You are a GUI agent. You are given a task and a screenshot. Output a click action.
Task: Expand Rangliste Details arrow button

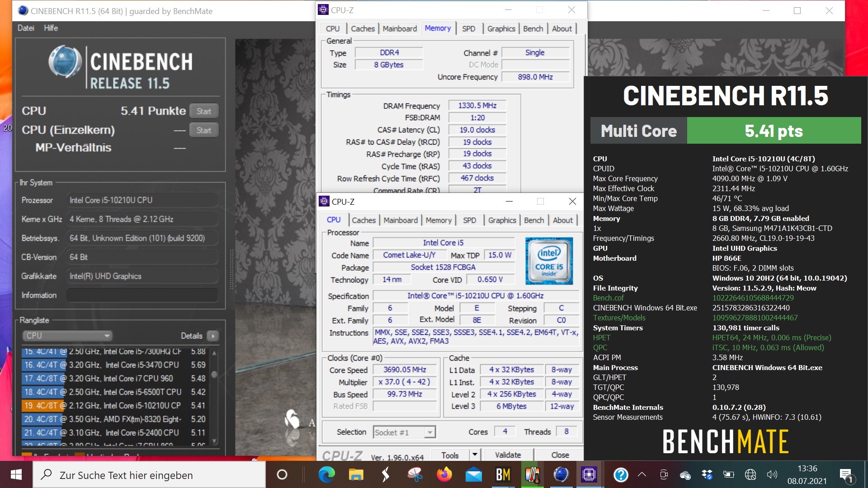[212, 336]
